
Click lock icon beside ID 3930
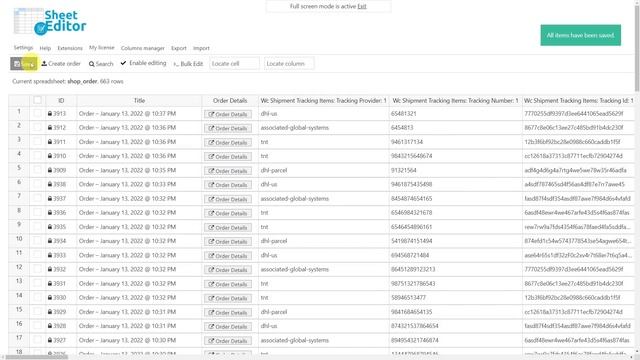50,298
